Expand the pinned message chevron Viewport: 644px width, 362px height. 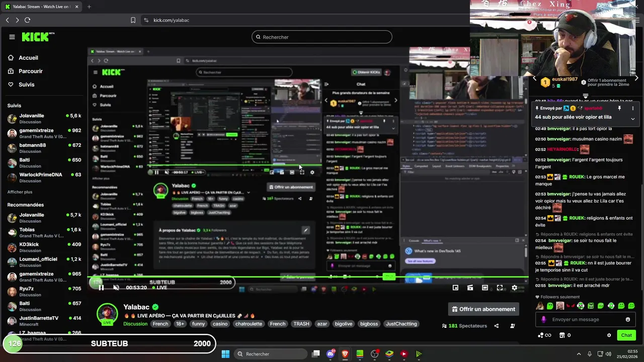click(633, 119)
